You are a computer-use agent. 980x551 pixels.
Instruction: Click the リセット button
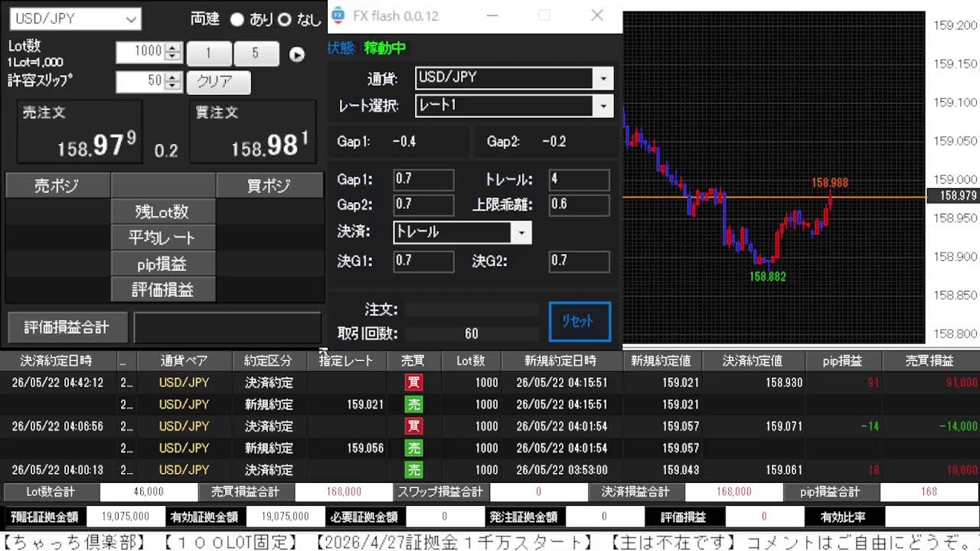click(x=580, y=321)
